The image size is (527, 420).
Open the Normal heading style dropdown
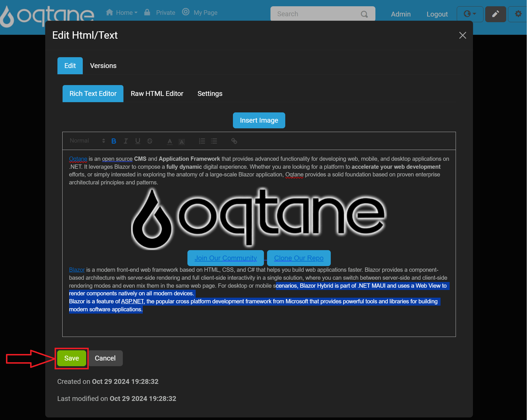(87, 141)
